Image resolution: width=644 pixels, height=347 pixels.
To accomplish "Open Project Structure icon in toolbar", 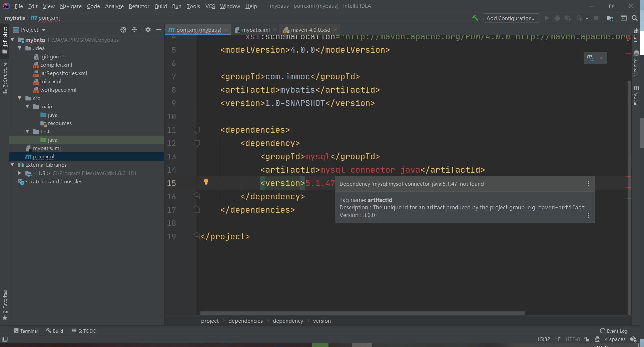I will [x=610, y=18].
